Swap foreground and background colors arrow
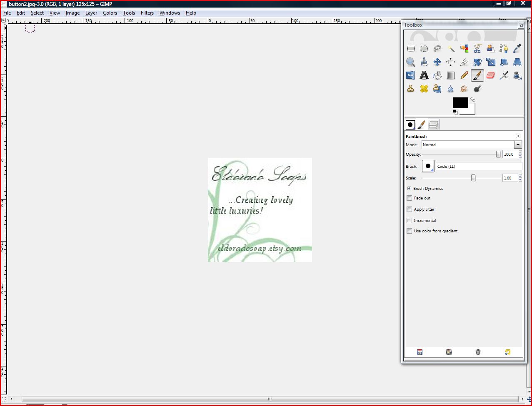Screen dimensions: 532x406 click(473, 100)
